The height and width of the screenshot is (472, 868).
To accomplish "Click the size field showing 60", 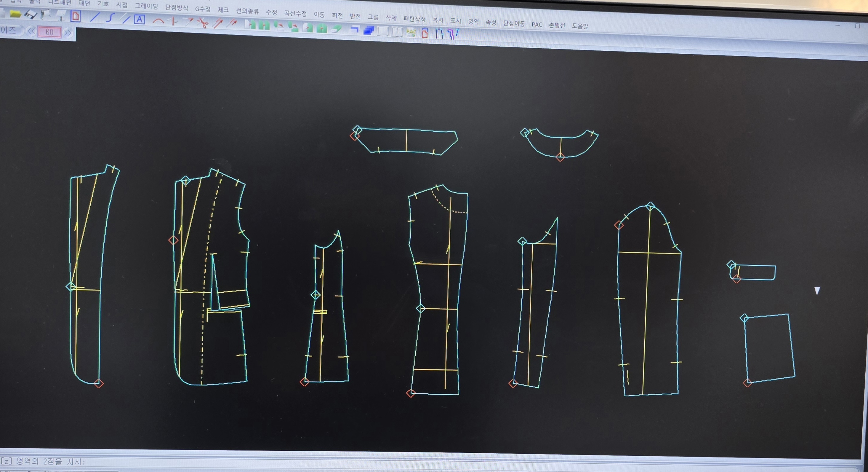I will [49, 32].
